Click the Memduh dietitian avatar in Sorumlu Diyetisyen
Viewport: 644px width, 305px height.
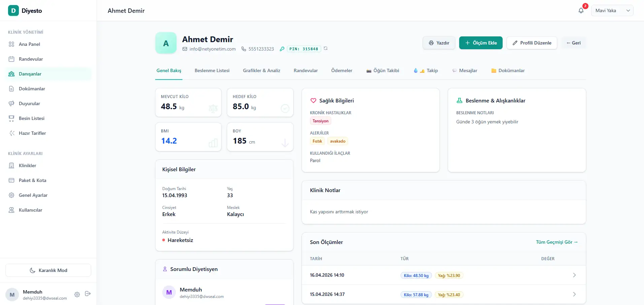tap(169, 292)
